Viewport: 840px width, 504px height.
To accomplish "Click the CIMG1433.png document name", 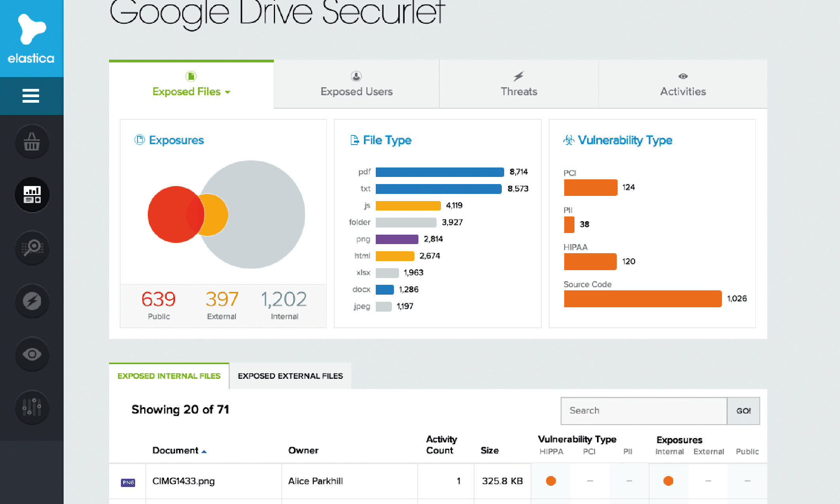I will coord(183,481).
